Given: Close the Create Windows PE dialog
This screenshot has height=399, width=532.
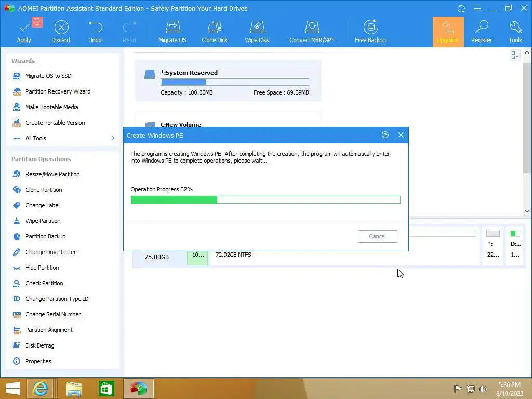Looking at the screenshot, I should pyautogui.click(x=401, y=135).
